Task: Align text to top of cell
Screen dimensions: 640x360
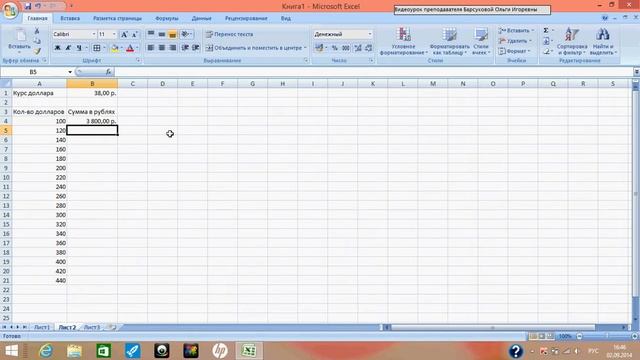Action: pos(151,34)
